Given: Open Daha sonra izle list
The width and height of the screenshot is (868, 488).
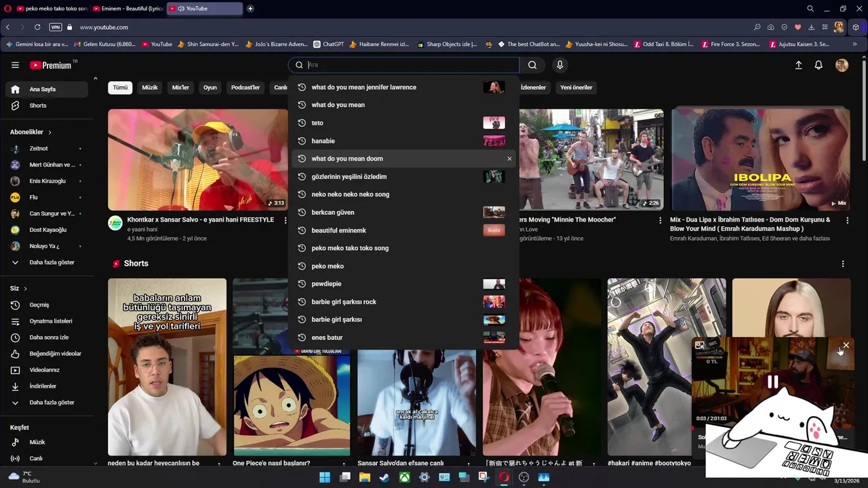Looking at the screenshot, I should [x=47, y=338].
